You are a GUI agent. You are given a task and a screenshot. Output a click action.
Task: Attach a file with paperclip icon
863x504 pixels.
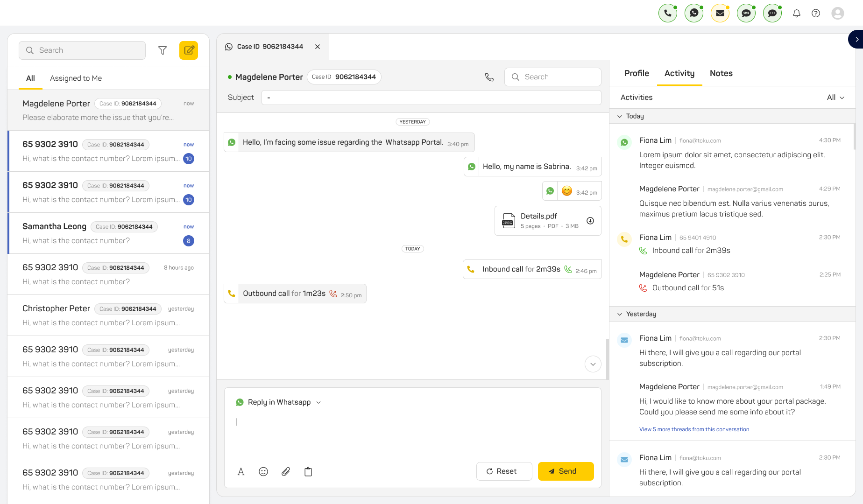pyautogui.click(x=286, y=471)
